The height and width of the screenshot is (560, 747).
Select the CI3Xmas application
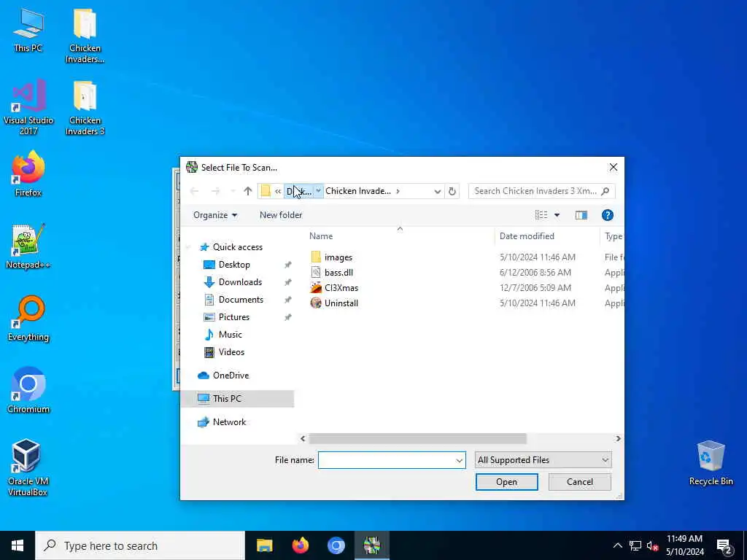[341, 287]
